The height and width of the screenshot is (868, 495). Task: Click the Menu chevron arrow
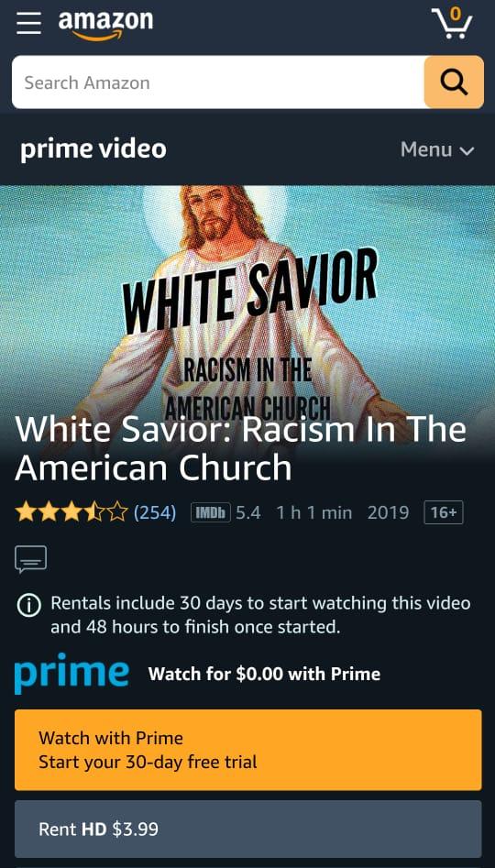[x=467, y=151]
